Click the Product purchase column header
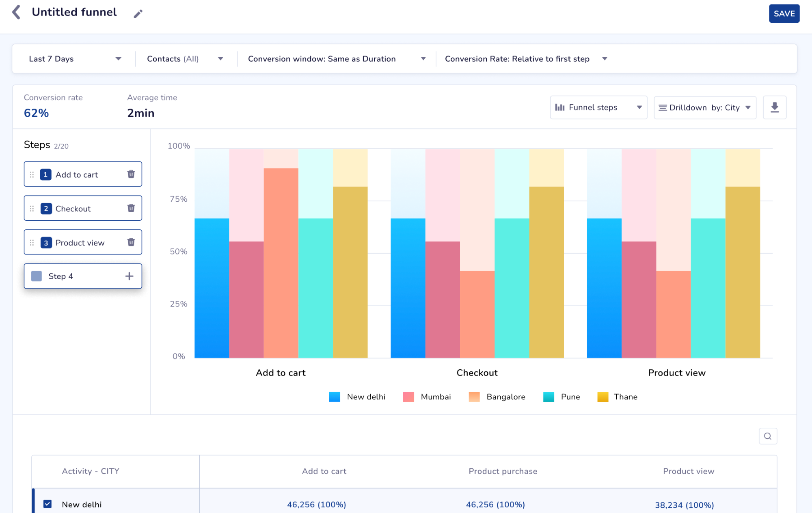 coord(503,471)
